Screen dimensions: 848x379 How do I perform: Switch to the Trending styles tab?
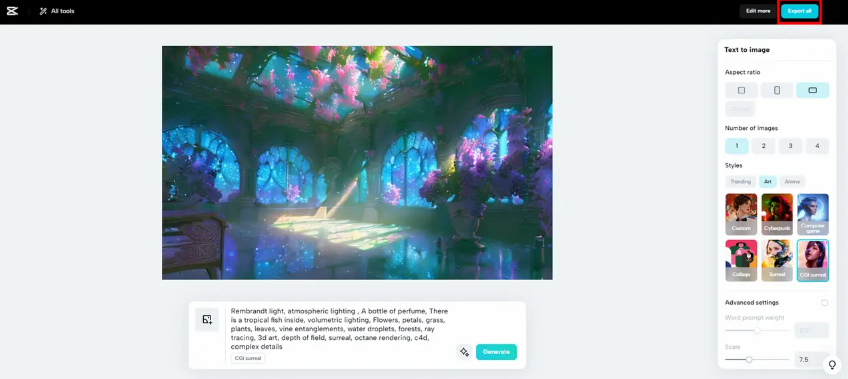pyautogui.click(x=740, y=182)
